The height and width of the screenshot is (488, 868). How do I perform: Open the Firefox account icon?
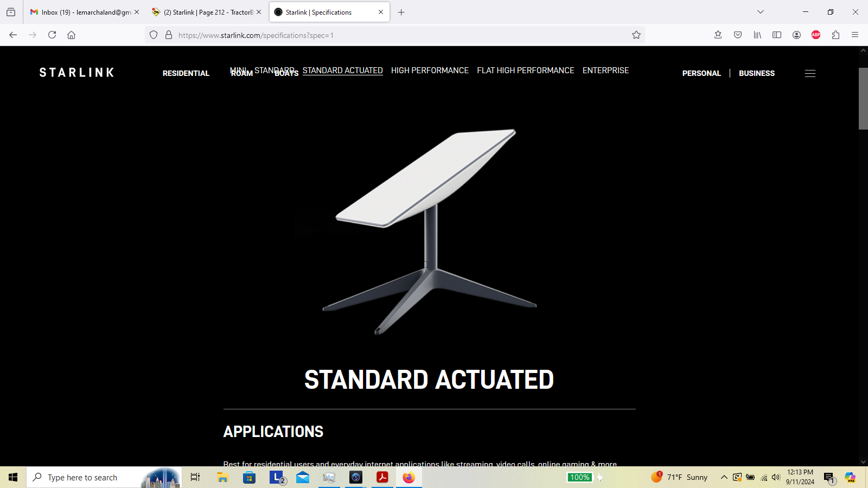coord(796,35)
